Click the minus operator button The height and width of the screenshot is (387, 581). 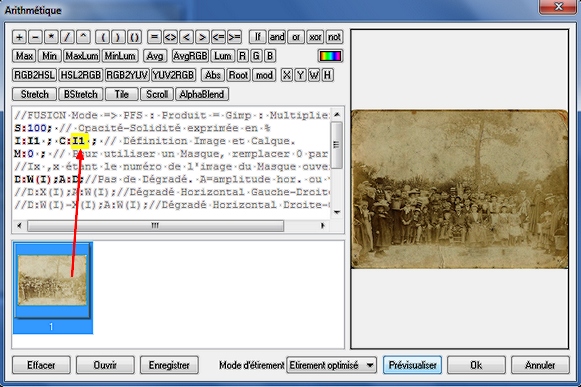[35, 37]
